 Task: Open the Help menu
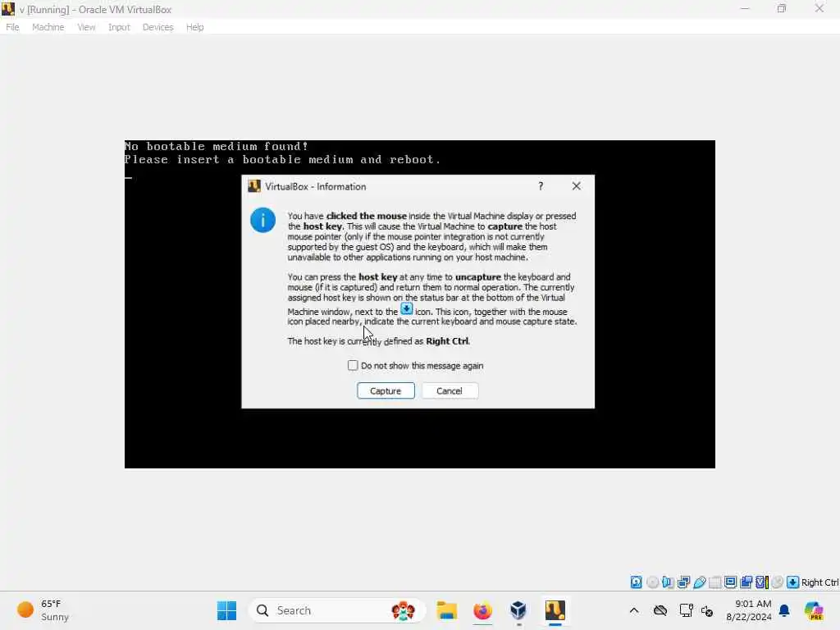(195, 27)
